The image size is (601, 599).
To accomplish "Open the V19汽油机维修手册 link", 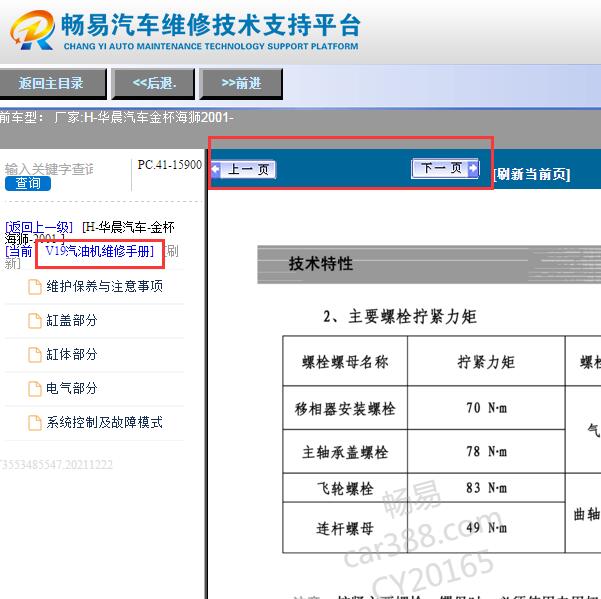I will (99, 251).
